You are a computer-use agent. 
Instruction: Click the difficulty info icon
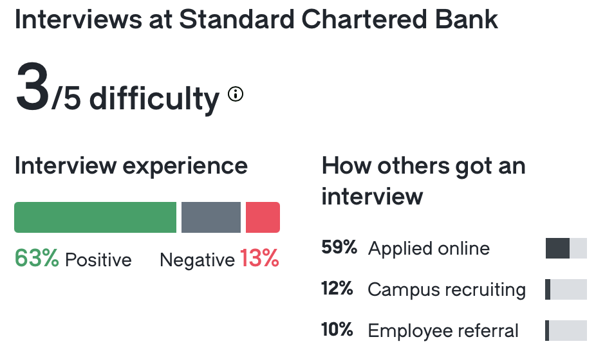[236, 95]
